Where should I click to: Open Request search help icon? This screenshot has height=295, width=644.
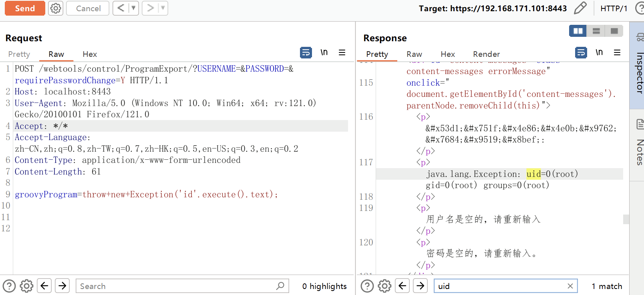point(9,286)
